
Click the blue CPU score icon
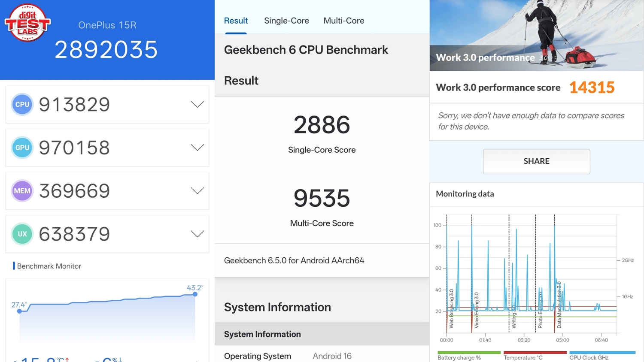tap(22, 104)
